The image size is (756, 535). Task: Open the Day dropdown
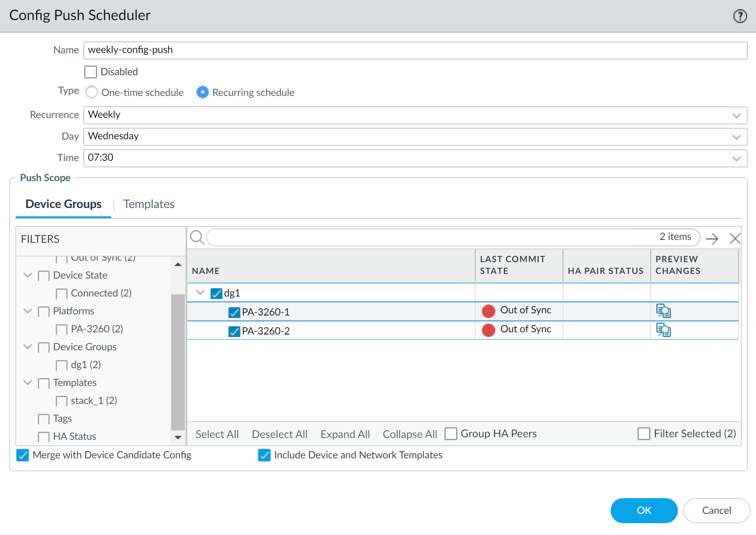tap(736, 137)
